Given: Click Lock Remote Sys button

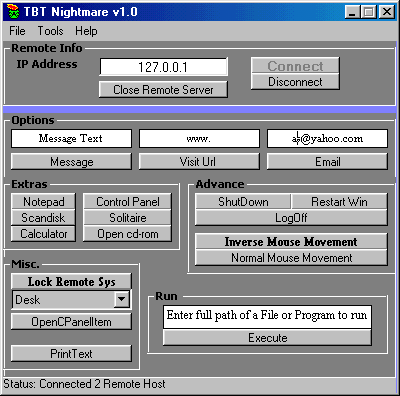Looking at the screenshot, I should [x=71, y=282].
